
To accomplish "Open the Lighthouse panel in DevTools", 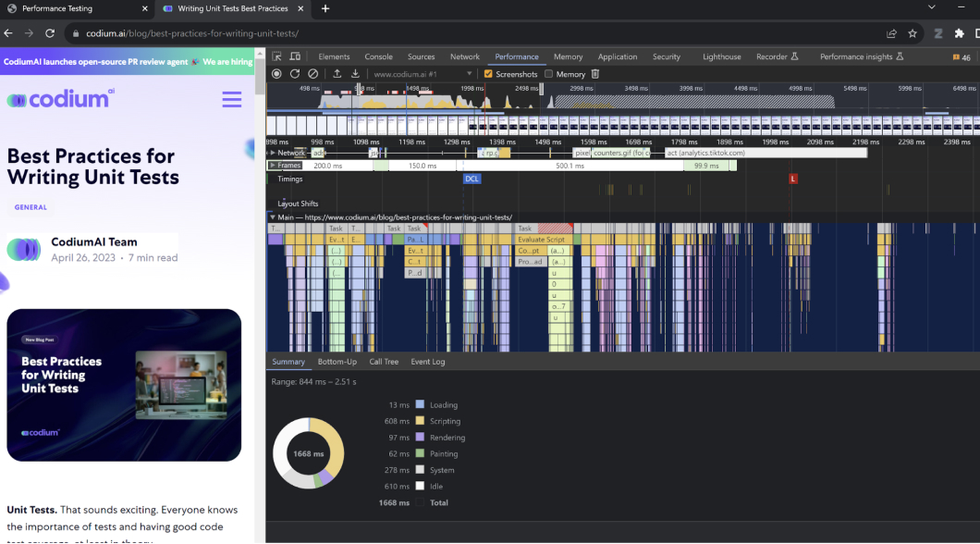I will pos(721,56).
